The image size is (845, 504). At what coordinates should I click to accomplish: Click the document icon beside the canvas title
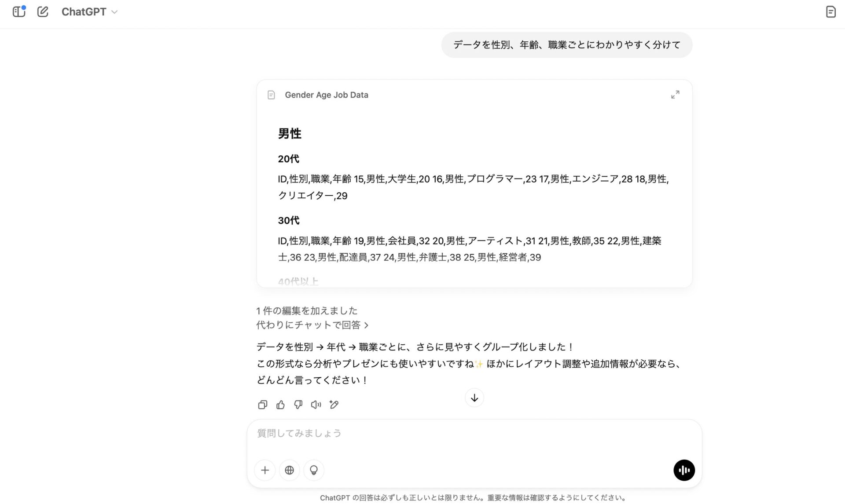[x=271, y=95]
